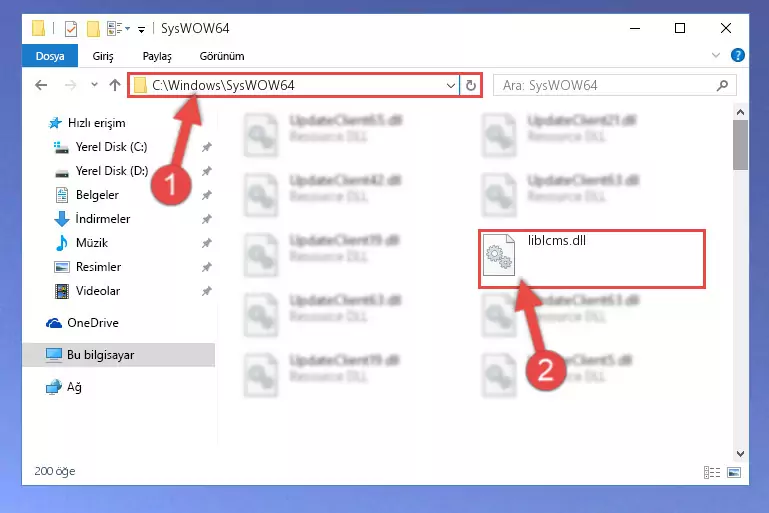Go up one folder level
769x513 pixels.
(115, 85)
